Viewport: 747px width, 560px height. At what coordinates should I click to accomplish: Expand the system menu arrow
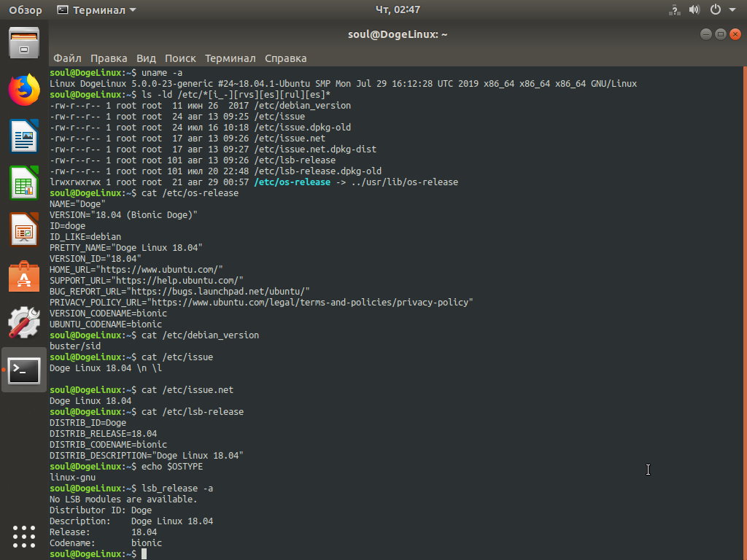pyautogui.click(x=732, y=9)
